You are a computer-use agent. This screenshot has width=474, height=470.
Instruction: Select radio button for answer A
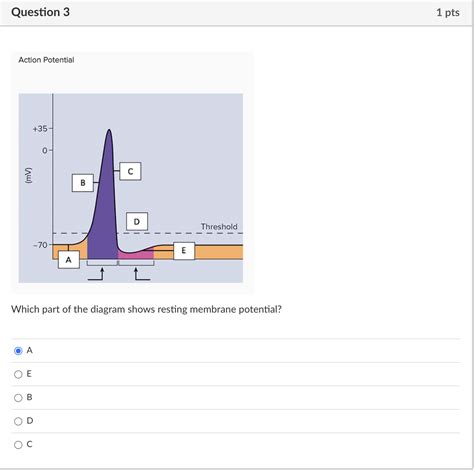click(x=18, y=351)
